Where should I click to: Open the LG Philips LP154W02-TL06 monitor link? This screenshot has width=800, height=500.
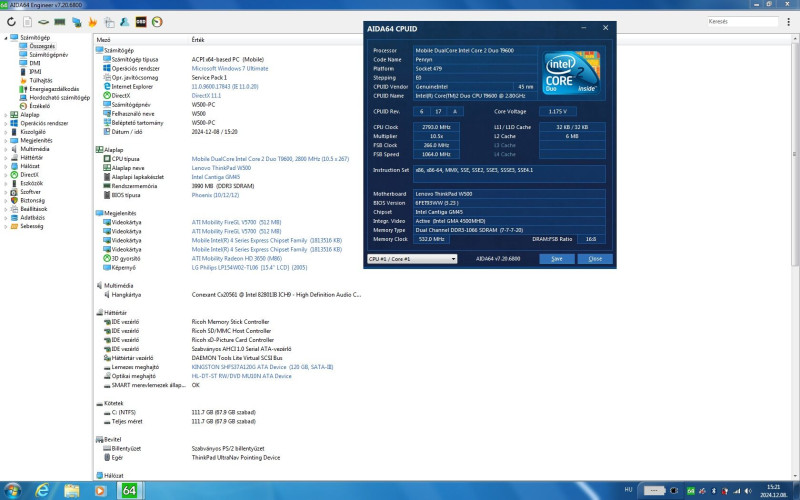click(x=249, y=267)
